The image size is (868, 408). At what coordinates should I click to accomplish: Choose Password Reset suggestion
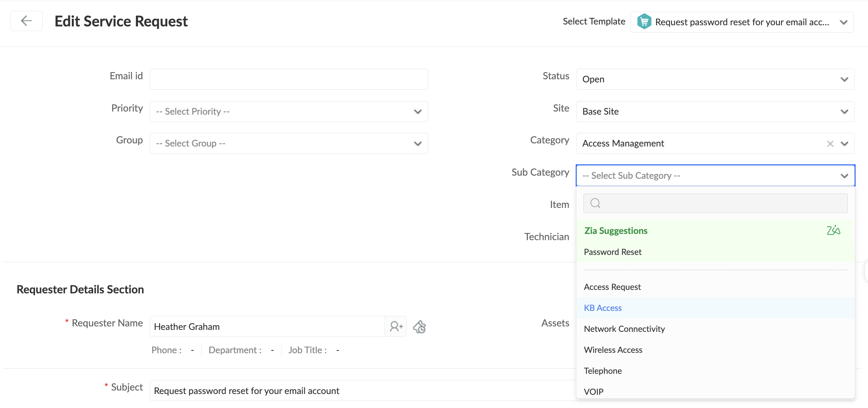pos(715,252)
